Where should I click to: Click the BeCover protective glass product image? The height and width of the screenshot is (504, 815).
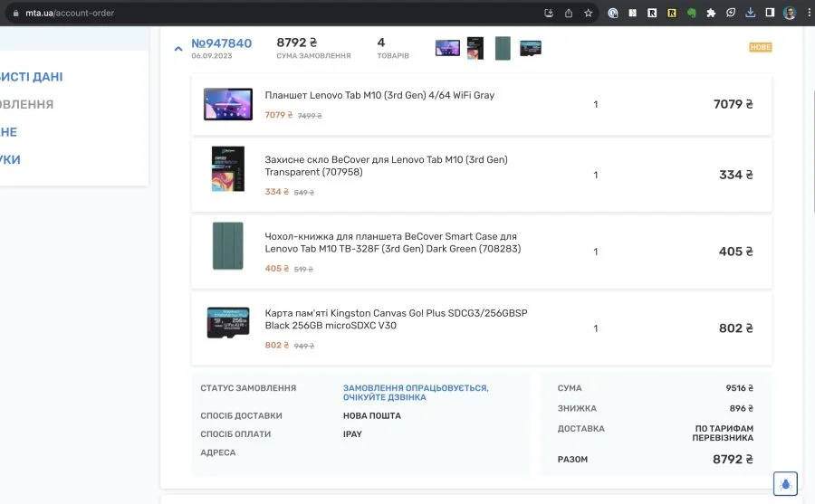227,169
